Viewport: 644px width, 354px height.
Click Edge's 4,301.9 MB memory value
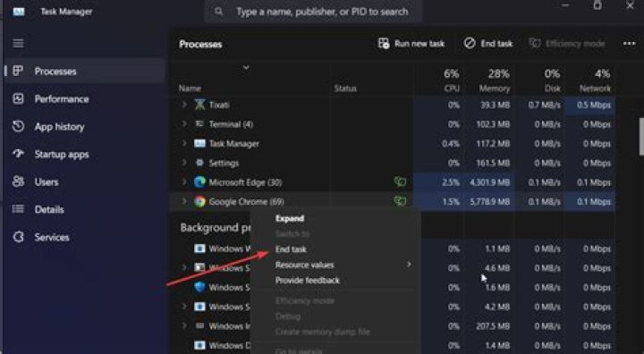click(489, 182)
